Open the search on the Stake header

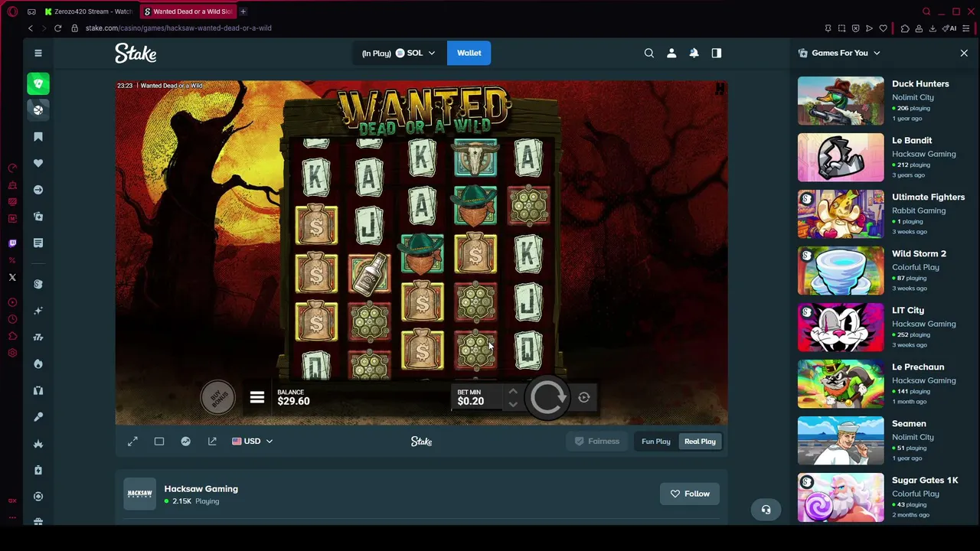click(x=649, y=53)
